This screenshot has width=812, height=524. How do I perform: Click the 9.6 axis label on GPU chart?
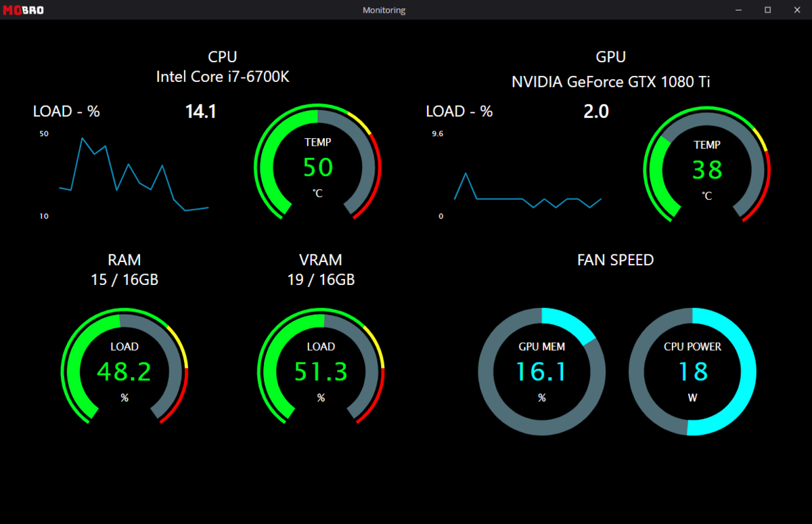tap(437, 134)
